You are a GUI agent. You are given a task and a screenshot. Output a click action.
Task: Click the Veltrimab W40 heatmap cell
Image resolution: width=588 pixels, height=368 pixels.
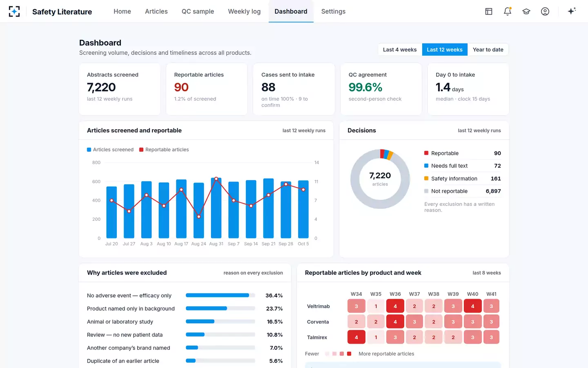point(472,306)
